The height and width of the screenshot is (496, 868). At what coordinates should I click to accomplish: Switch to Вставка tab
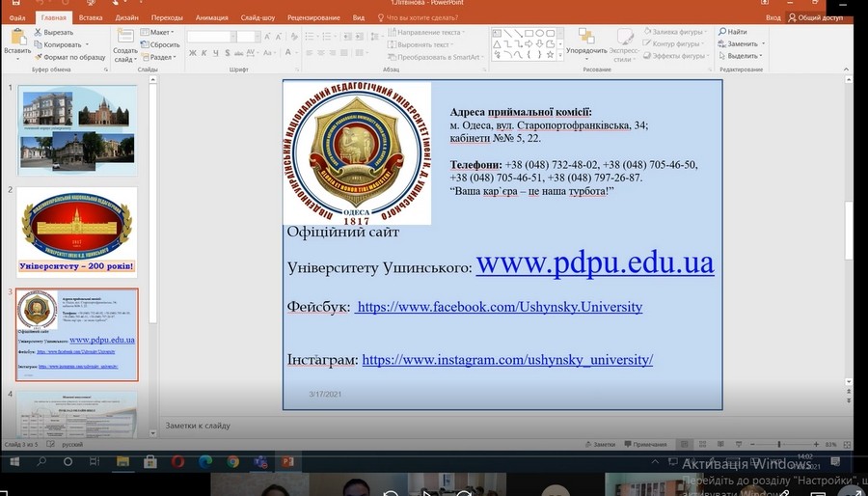91,17
